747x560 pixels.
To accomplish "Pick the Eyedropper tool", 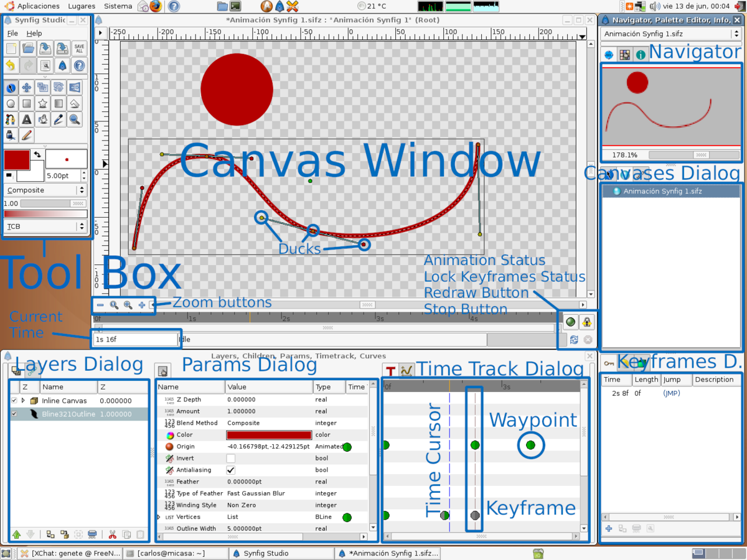I will coord(59,119).
